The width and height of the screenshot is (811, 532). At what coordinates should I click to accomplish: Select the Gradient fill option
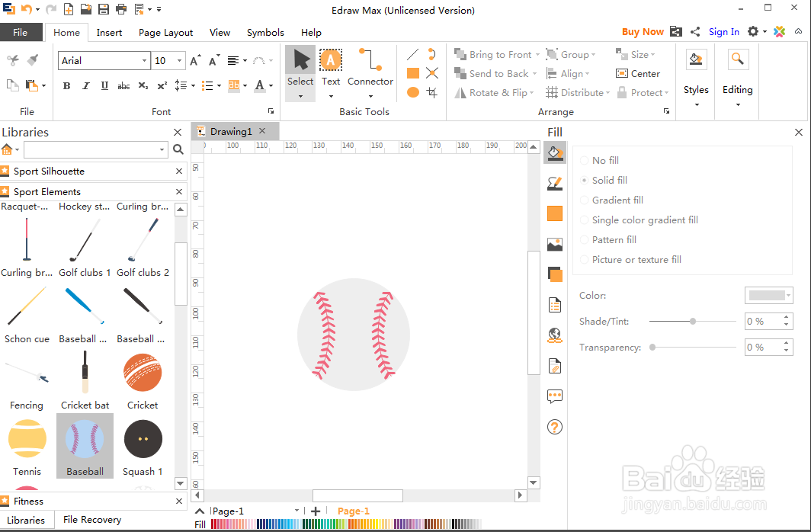[x=612, y=200]
